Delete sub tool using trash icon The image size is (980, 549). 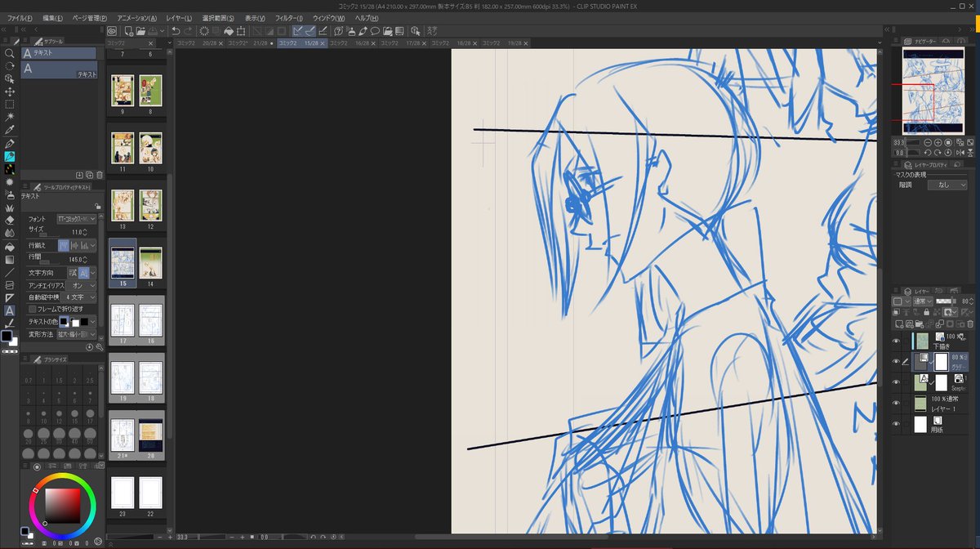(100, 175)
